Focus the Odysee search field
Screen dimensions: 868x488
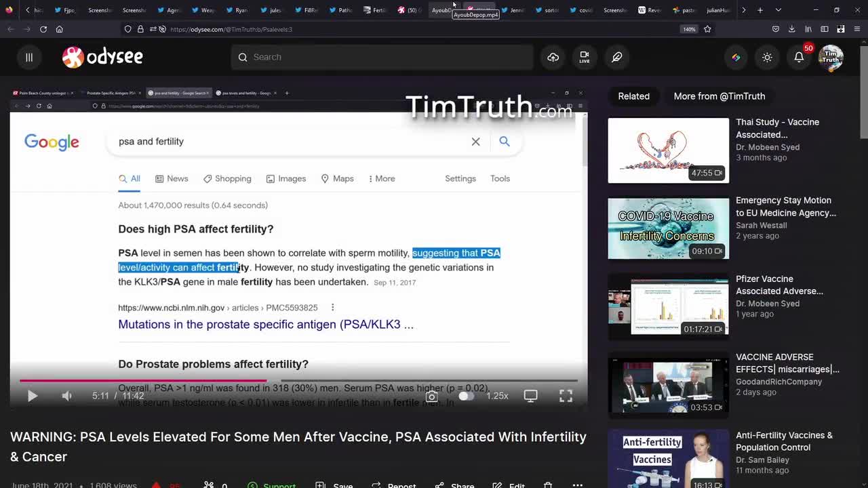click(382, 57)
